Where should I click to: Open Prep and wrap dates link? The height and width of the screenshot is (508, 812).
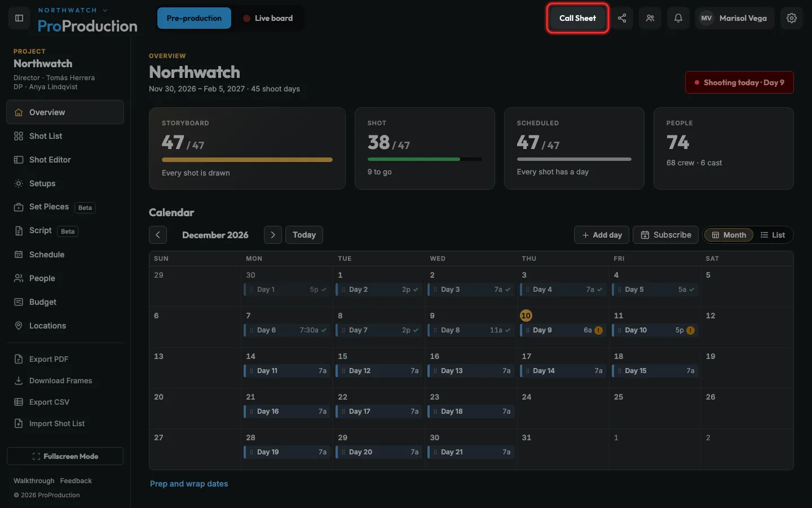click(189, 484)
